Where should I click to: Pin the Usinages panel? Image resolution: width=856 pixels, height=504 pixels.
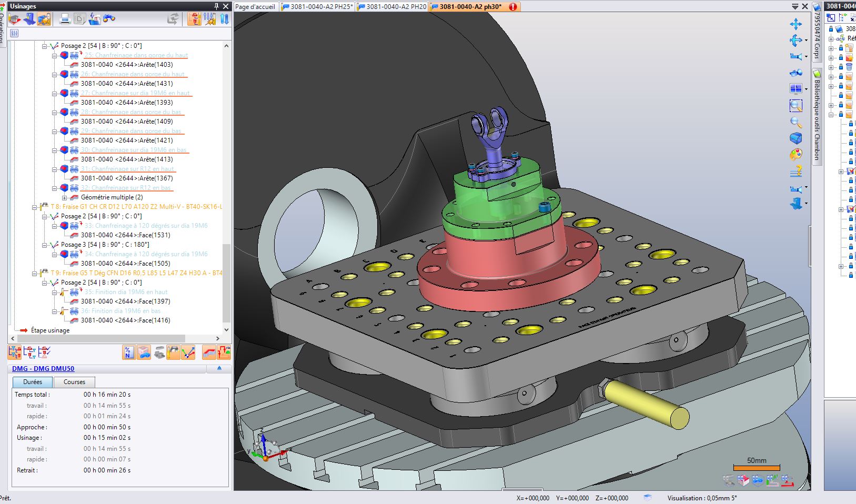coord(216,6)
